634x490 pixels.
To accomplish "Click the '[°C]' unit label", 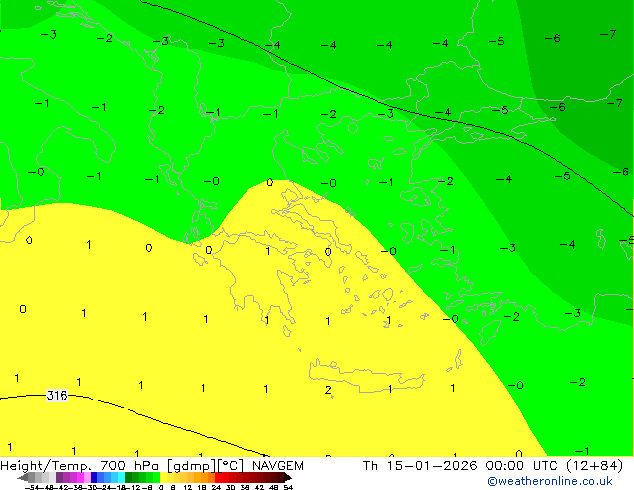I will (x=231, y=466).
